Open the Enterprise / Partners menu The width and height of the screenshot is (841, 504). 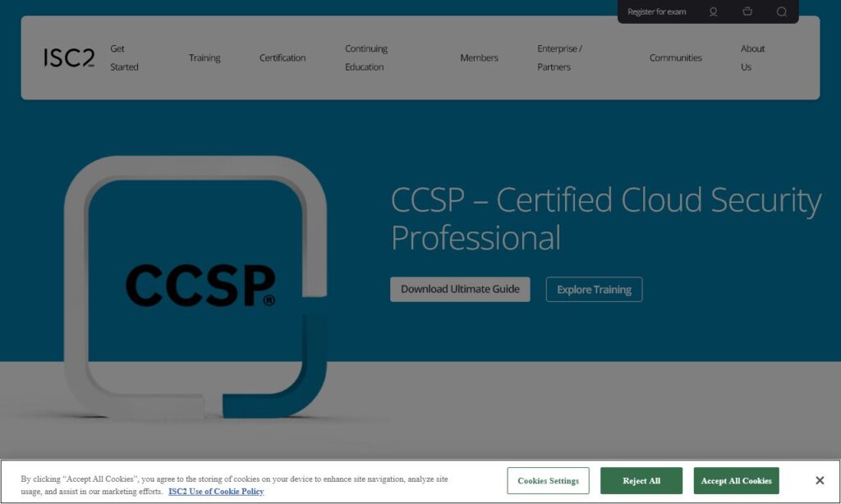[x=558, y=57]
